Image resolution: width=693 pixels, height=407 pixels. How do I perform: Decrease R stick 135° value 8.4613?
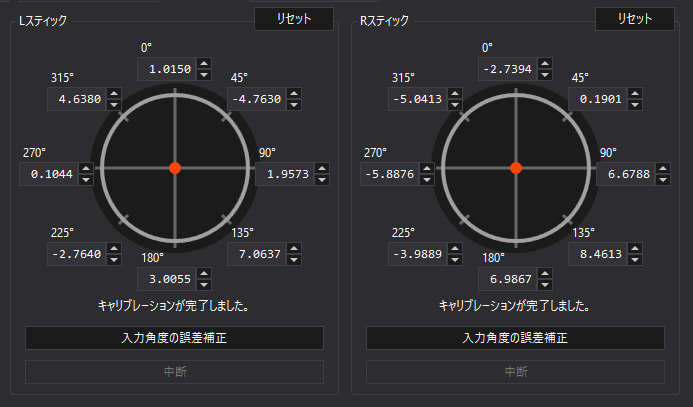coord(635,260)
